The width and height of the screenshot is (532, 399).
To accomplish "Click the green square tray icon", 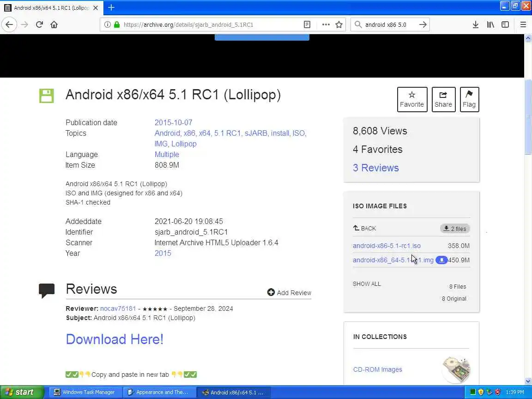I will click(x=472, y=392).
